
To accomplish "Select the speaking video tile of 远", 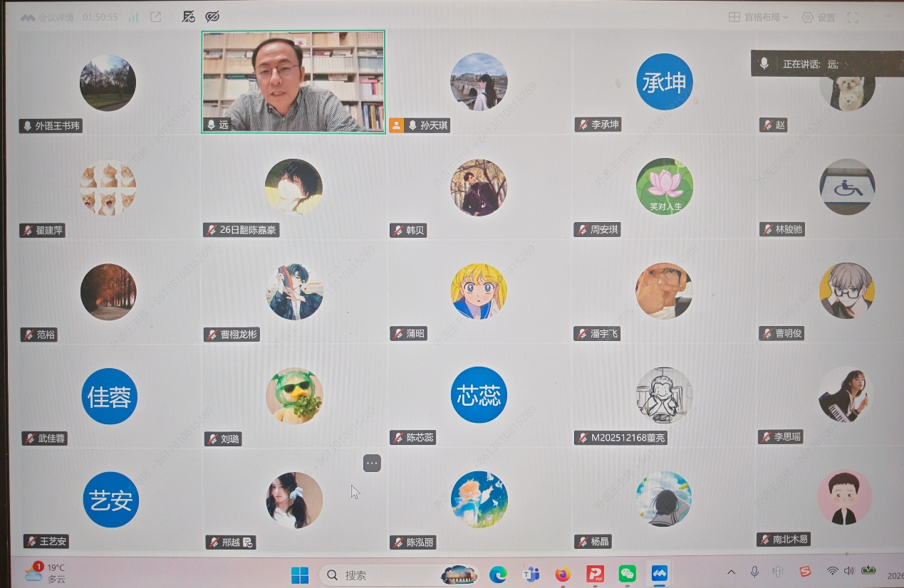I will [x=293, y=81].
